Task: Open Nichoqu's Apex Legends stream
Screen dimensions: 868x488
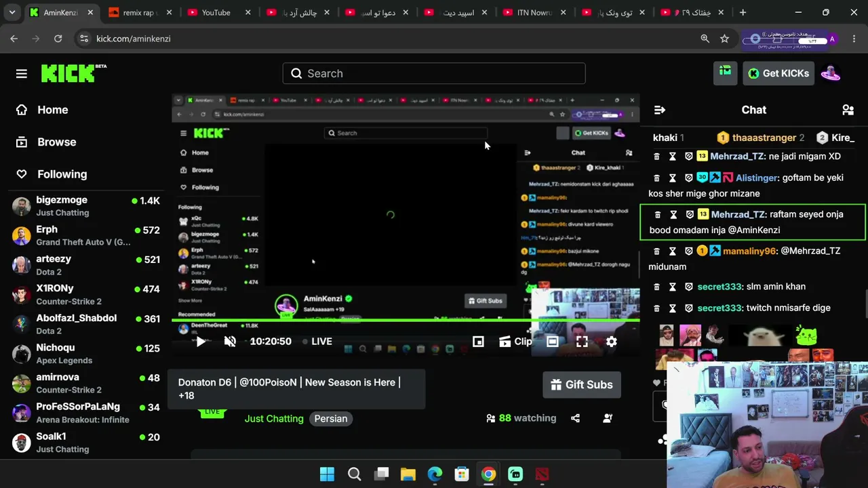Action: [86, 354]
